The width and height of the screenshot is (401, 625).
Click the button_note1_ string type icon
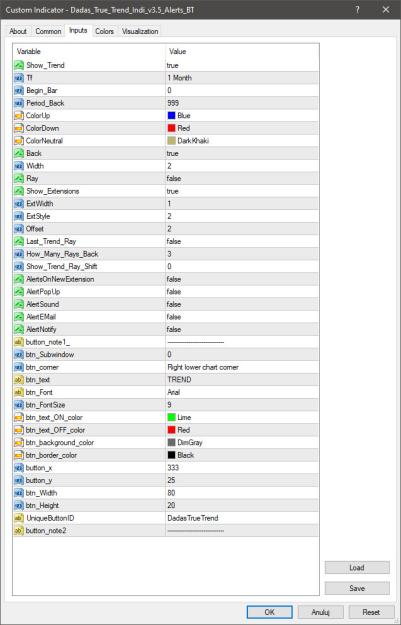[x=19, y=342]
